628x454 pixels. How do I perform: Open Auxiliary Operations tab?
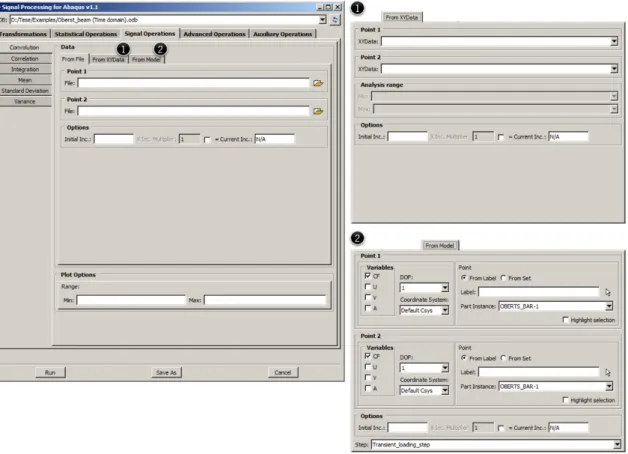point(282,34)
